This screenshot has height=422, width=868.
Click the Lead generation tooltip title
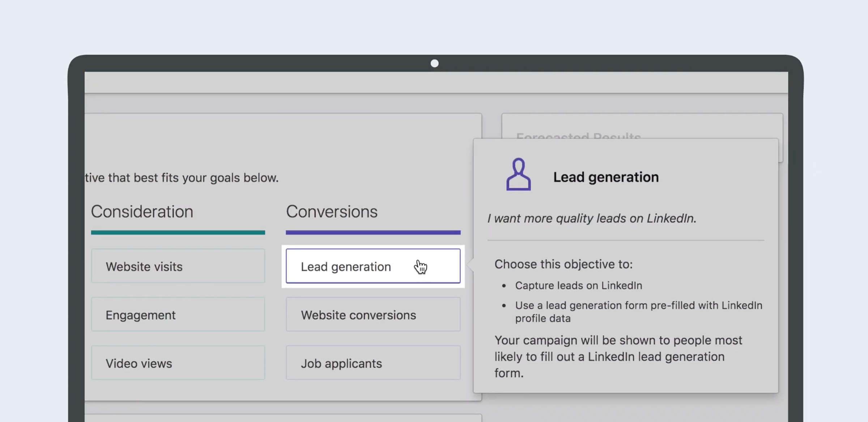click(606, 177)
